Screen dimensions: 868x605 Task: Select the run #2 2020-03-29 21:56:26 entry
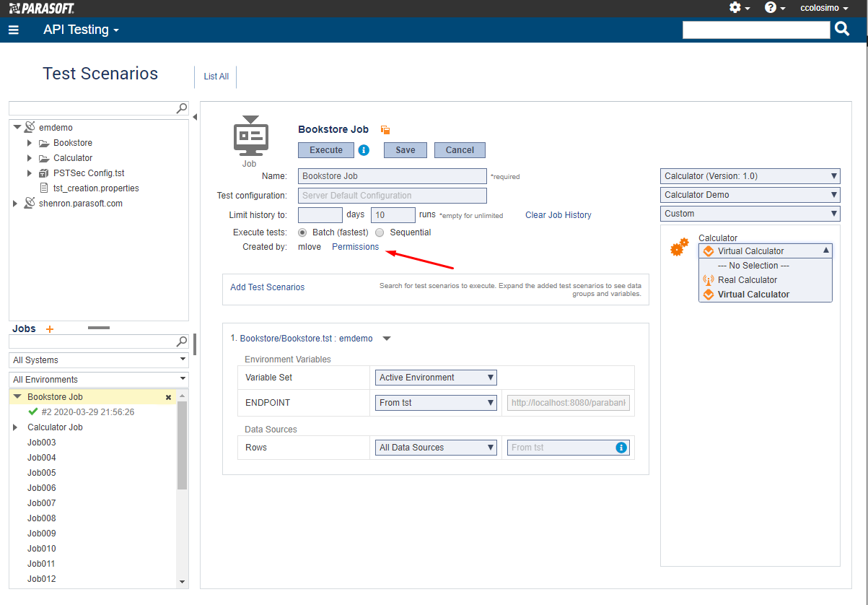[87, 412]
